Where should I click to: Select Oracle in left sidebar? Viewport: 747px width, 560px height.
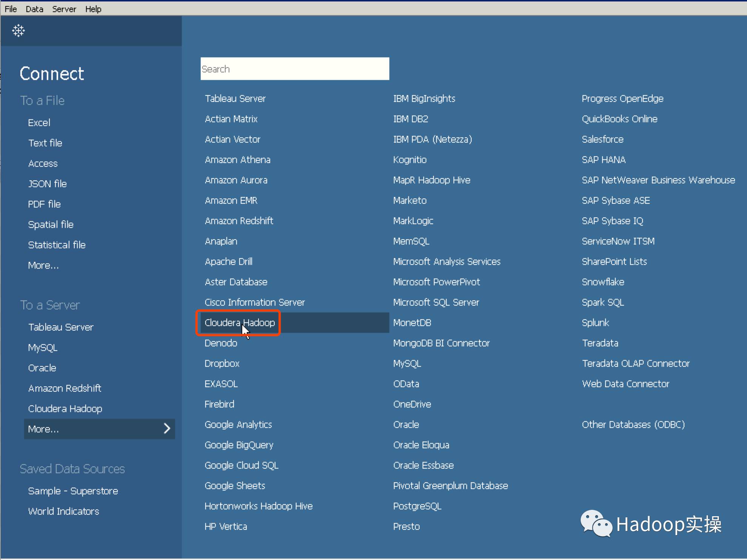[42, 368]
